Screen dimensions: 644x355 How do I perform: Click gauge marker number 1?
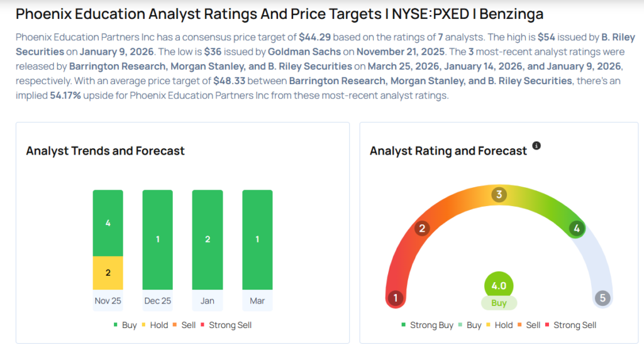(395, 298)
